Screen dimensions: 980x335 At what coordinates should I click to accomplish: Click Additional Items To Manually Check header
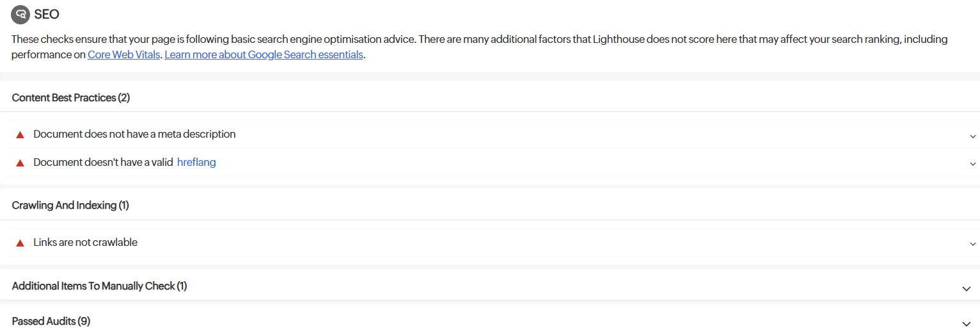point(99,286)
